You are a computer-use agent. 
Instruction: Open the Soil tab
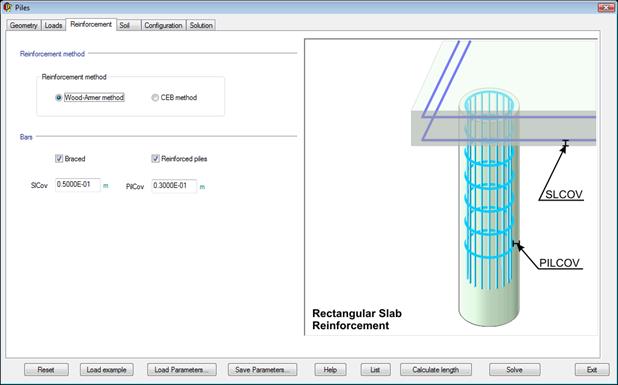tap(129, 25)
